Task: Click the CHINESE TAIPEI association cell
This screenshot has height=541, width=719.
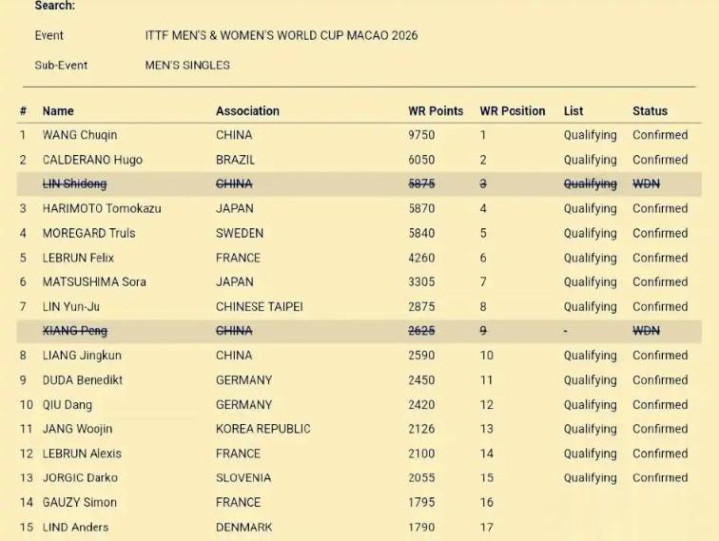Action: [x=259, y=307]
